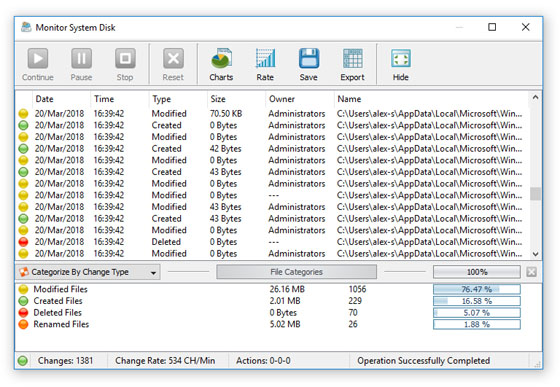Sort the list by the Size column
This screenshot has height=387, width=560.
236,99
